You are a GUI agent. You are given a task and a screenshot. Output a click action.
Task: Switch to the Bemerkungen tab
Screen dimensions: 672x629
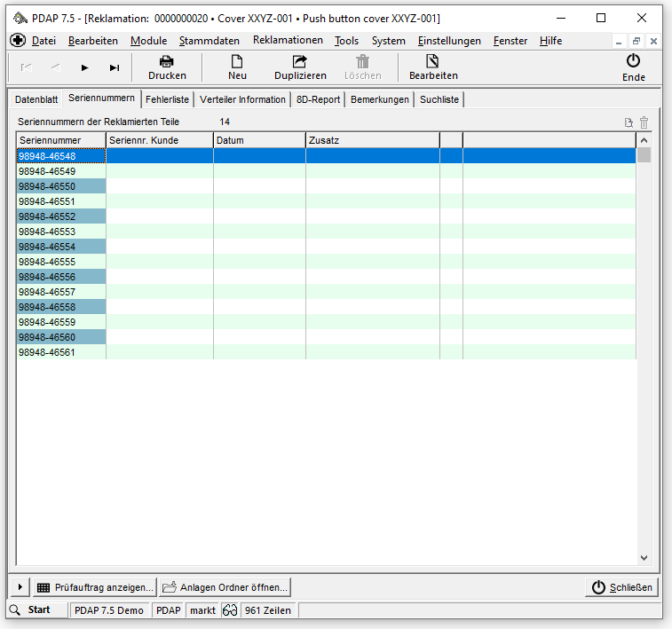tap(380, 99)
